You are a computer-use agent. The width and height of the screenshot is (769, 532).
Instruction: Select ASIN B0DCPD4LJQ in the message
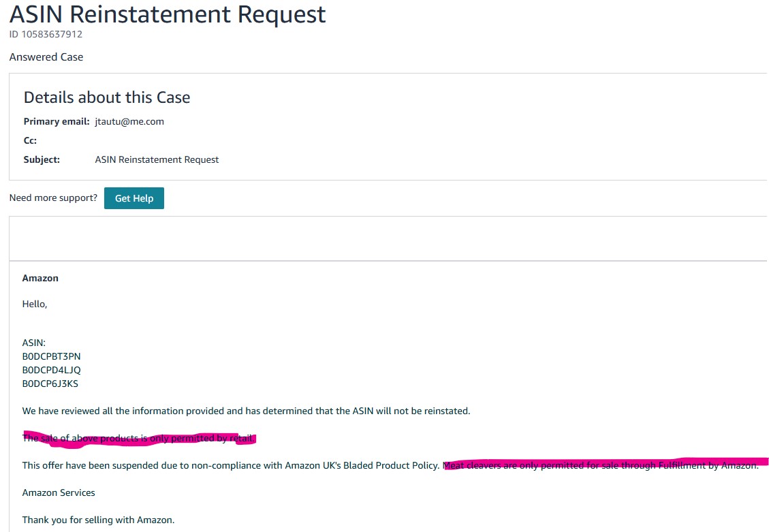click(x=52, y=370)
